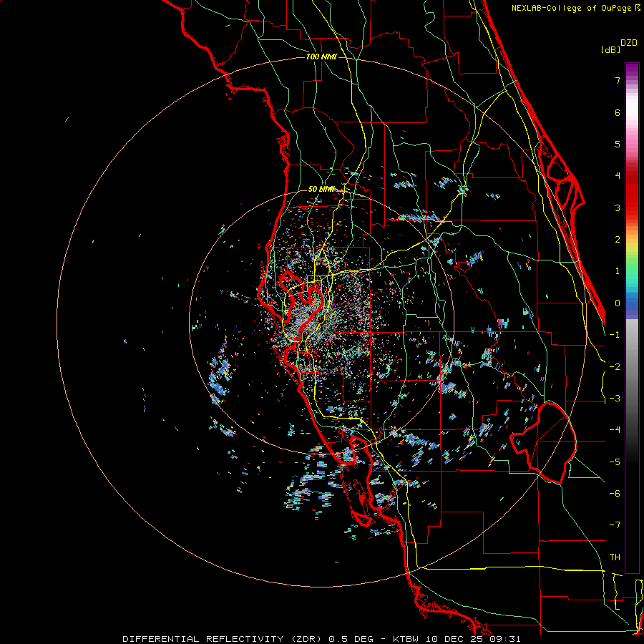Select the 100 NMI range ring label
Screen dimensions: 644x644
tap(321, 57)
